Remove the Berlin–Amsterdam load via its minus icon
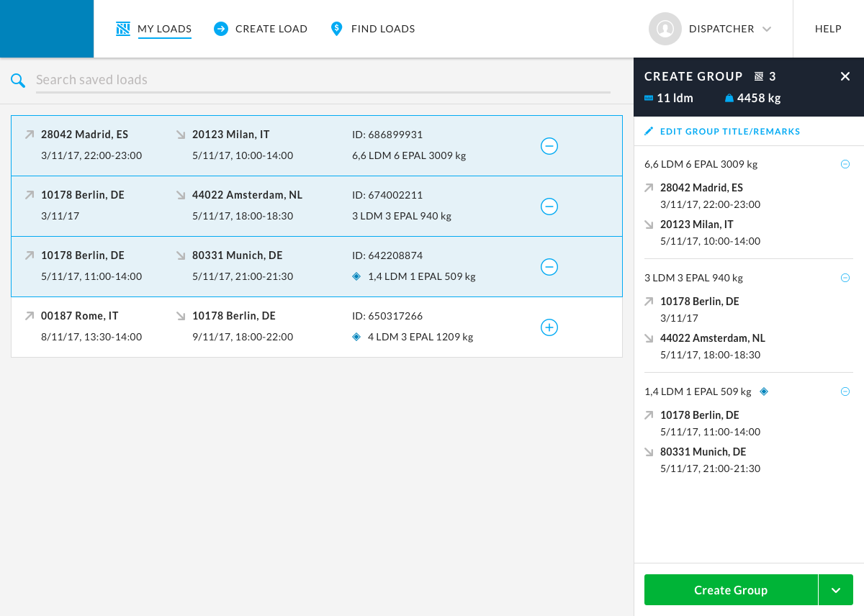 [x=549, y=207]
